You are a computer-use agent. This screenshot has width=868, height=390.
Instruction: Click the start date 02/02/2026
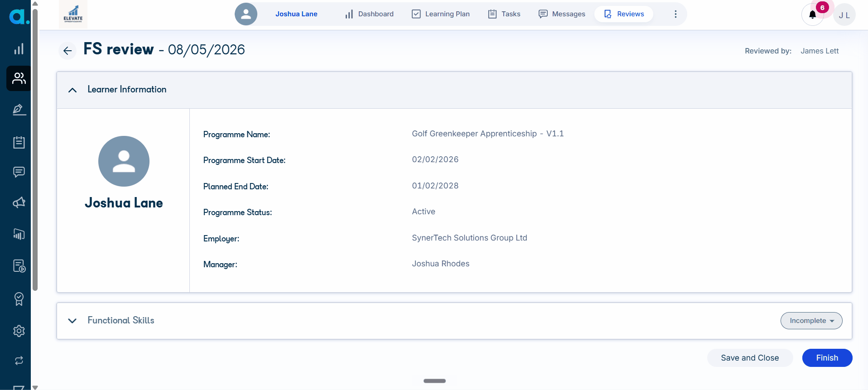tap(435, 159)
